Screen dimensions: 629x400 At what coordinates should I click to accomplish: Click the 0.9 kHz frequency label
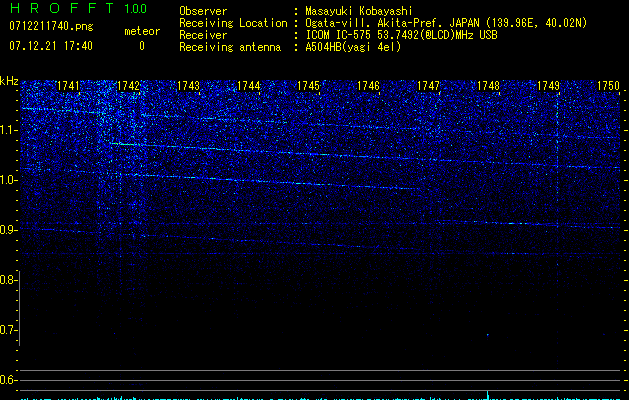(9, 230)
